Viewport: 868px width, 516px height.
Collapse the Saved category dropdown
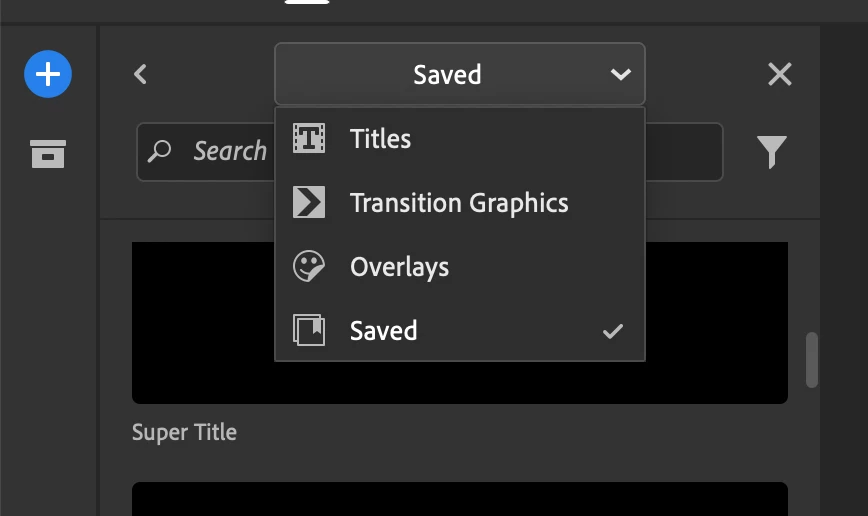pyautogui.click(x=460, y=74)
